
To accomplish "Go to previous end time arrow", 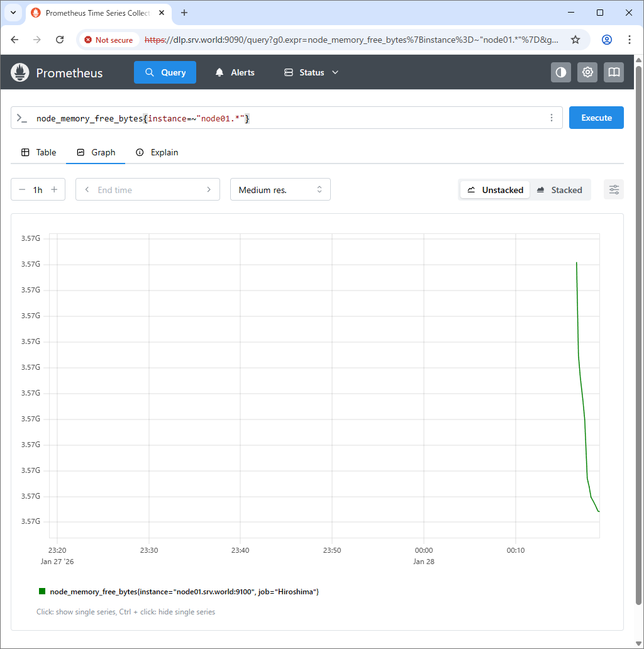I will [x=87, y=189].
